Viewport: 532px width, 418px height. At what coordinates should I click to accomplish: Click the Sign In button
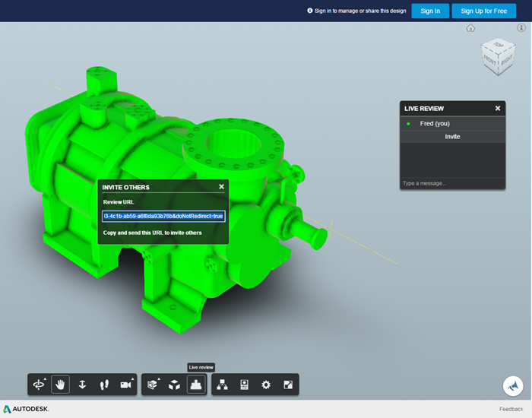430,11
